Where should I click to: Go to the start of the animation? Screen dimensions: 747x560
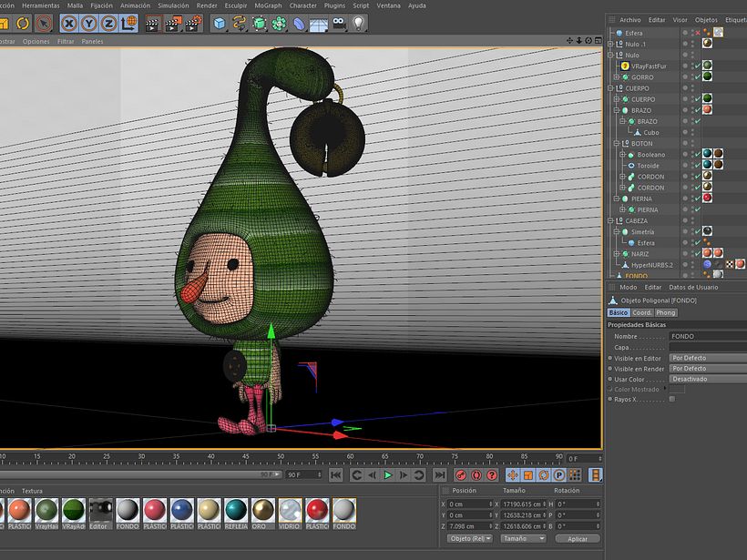click(x=336, y=474)
